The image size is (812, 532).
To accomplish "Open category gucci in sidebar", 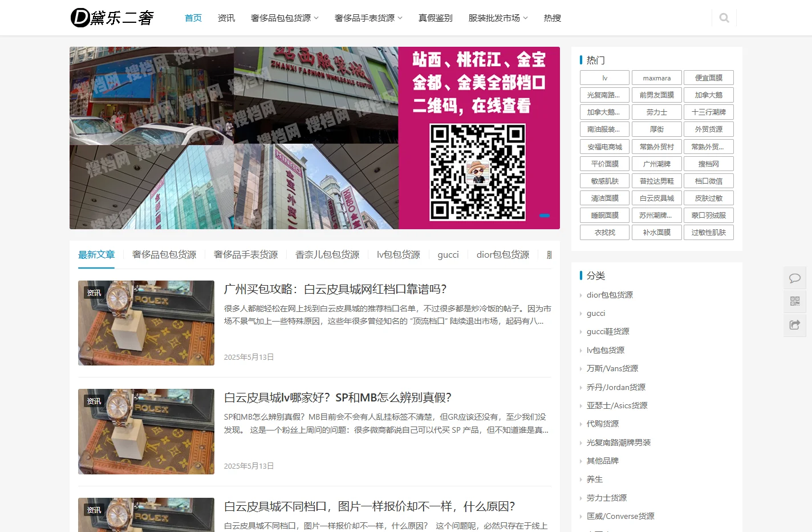I will (x=596, y=313).
